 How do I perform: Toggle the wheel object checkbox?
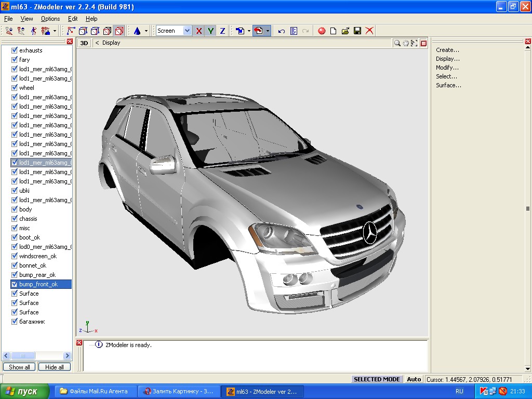(14, 87)
